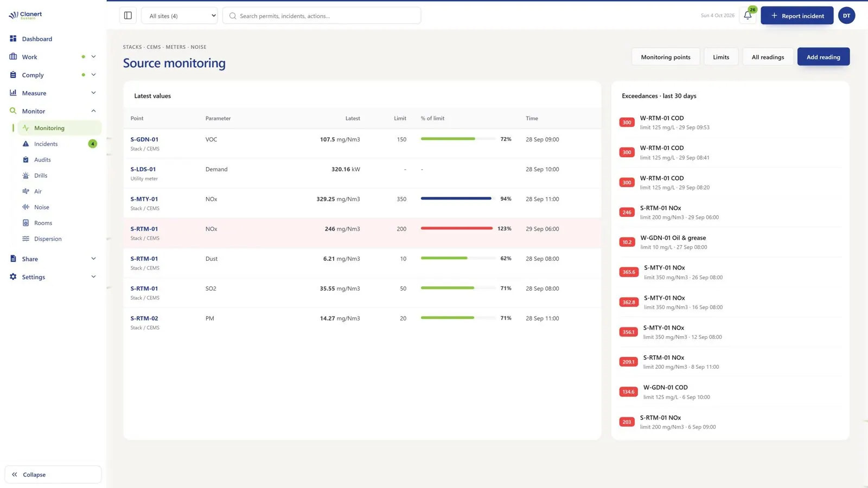Collapse the sidebar with the Collapse button
Image resolution: width=868 pixels, height=488 pixels.
53,474
